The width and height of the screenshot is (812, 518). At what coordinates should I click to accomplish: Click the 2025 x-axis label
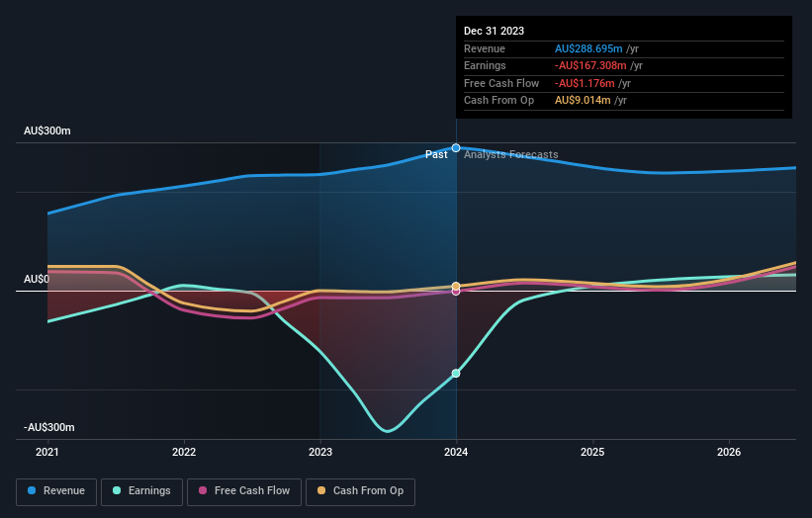point(592,452)
